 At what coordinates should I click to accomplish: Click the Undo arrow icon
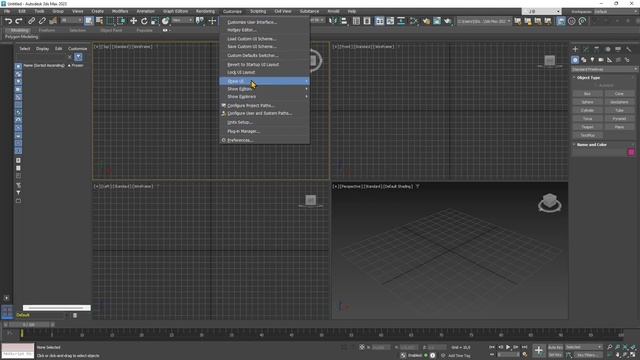coord(8,21)
